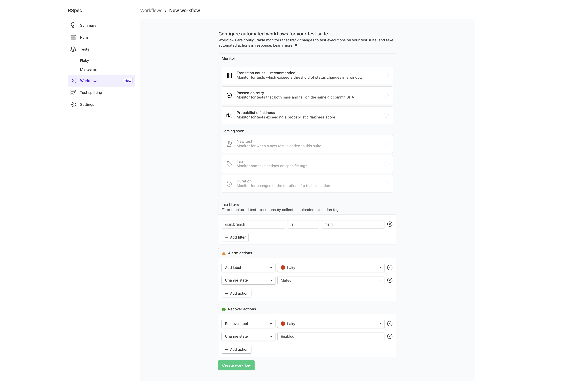Select the Summary lightbulb icon in sidebar
The height and width of the screenshot is (392, 563).
click(x=73, y=25)
